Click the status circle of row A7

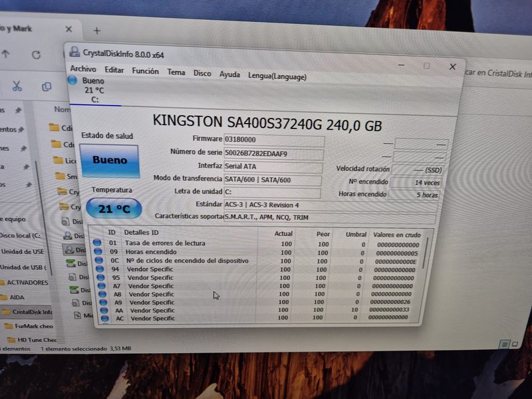(x=102, y=286)
